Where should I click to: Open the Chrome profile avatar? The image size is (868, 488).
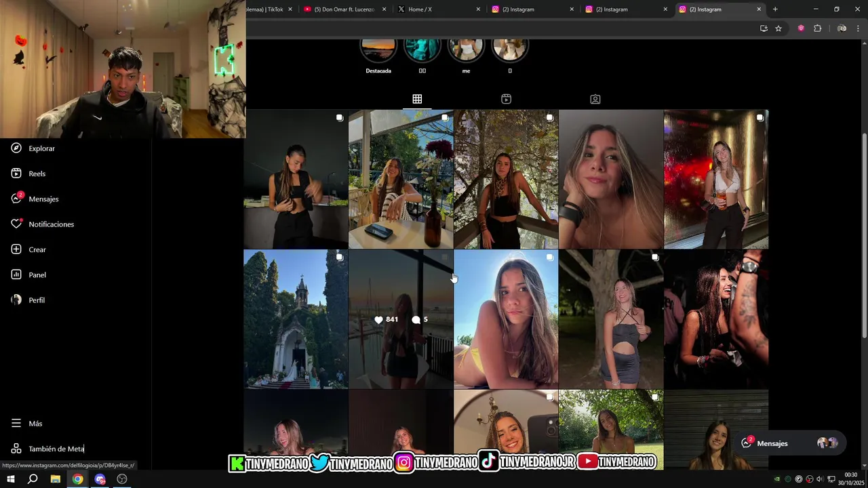click(x=842, y=28)
